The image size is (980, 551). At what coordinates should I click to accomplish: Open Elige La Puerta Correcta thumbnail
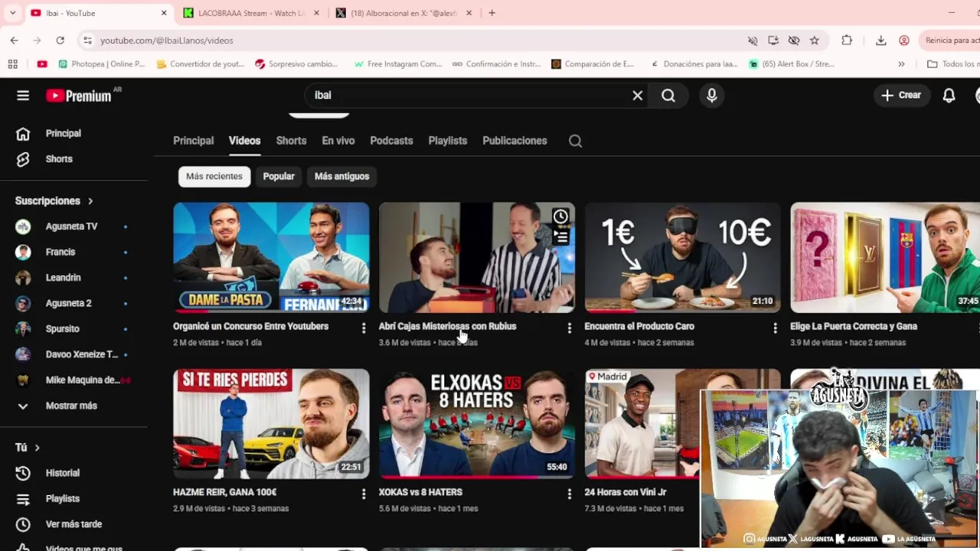pyautogui.click(x=885, y=257)
